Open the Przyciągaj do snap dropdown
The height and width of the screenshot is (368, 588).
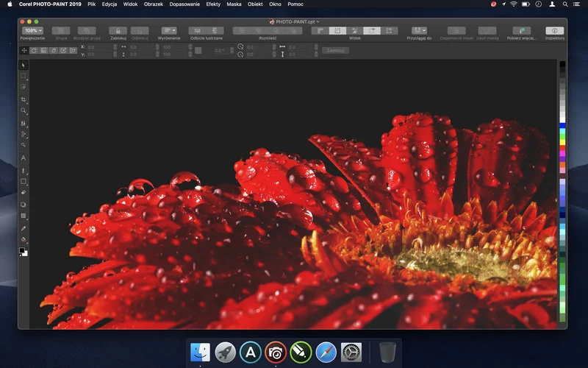pyautogui.click(x=419, y=30)
